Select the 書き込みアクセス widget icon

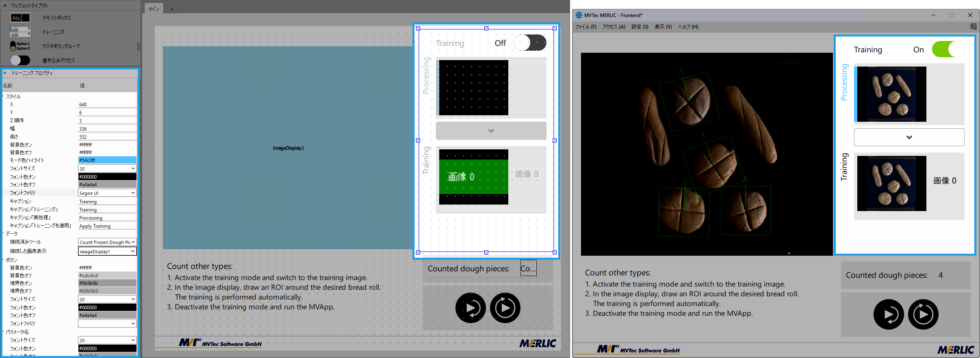(x=20, y=60)
